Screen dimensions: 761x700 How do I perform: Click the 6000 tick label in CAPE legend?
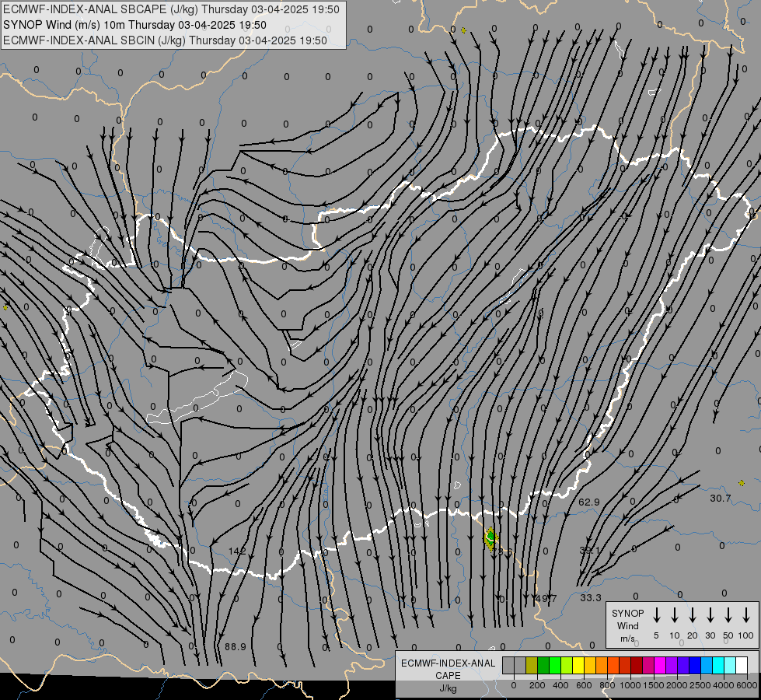pos(747,685)
